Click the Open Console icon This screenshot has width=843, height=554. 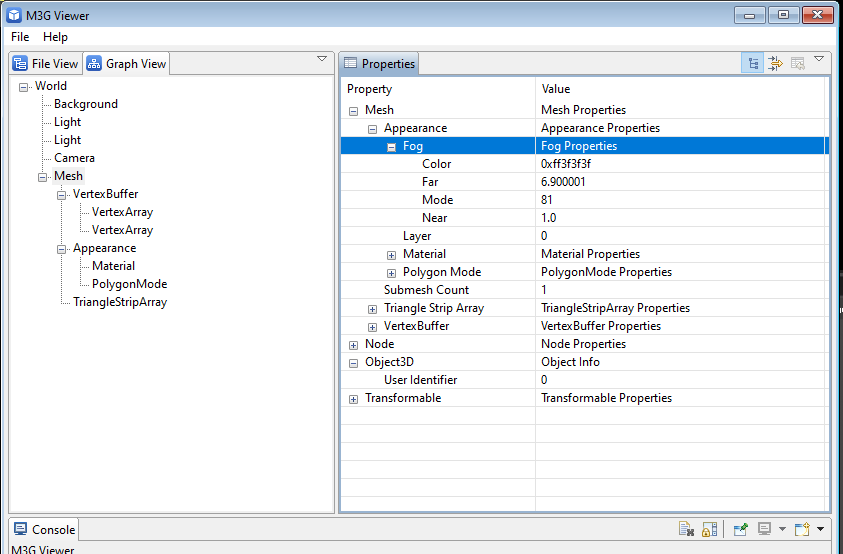click(x=802, y=529)
